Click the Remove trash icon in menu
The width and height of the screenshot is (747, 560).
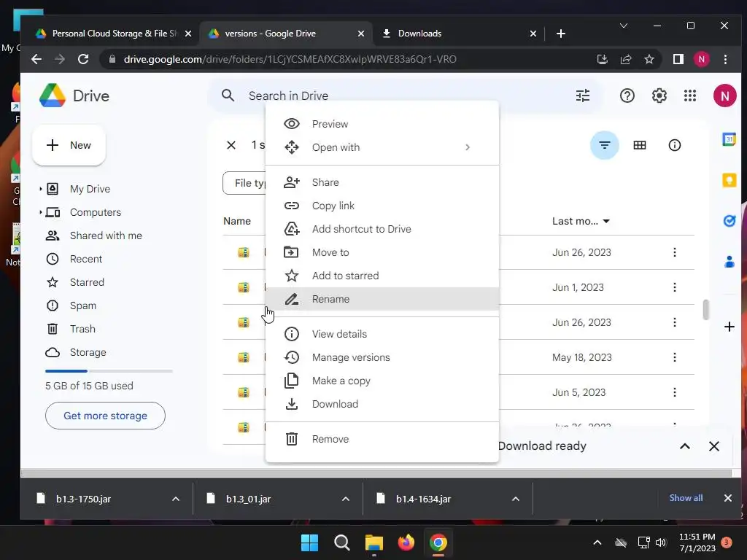(x=292, y=439)
